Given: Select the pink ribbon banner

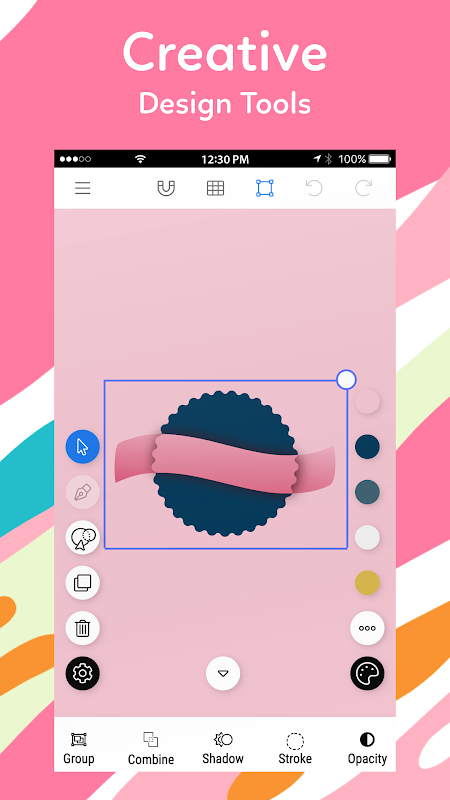Looking at the screenshot, I should pos(224,464).
